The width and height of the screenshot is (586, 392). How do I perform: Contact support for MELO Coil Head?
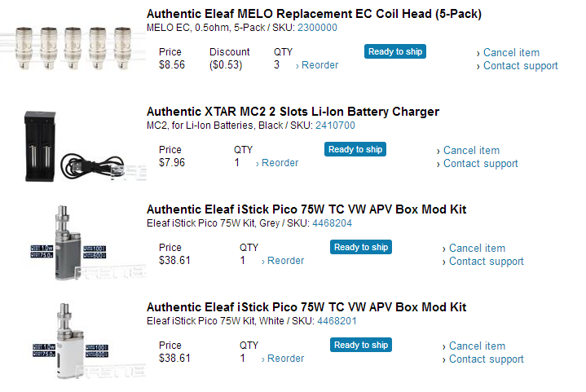point(520,66)
